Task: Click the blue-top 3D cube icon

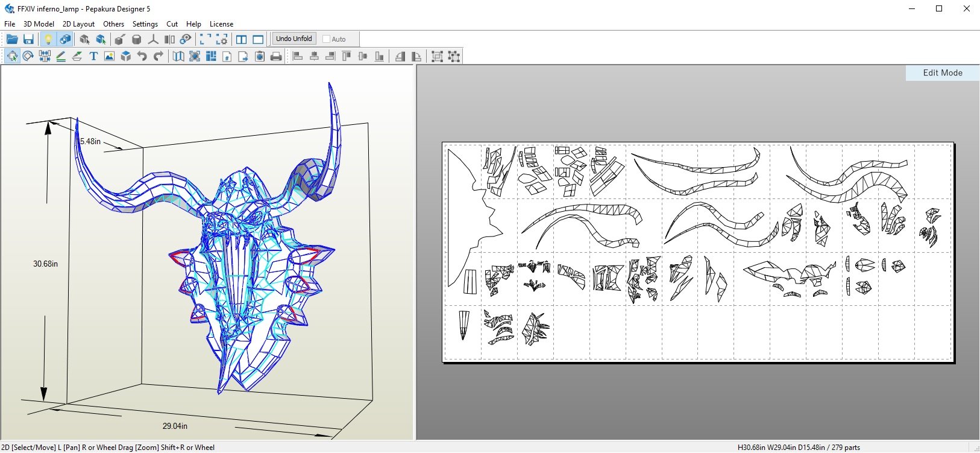Action: pos(126,56)
